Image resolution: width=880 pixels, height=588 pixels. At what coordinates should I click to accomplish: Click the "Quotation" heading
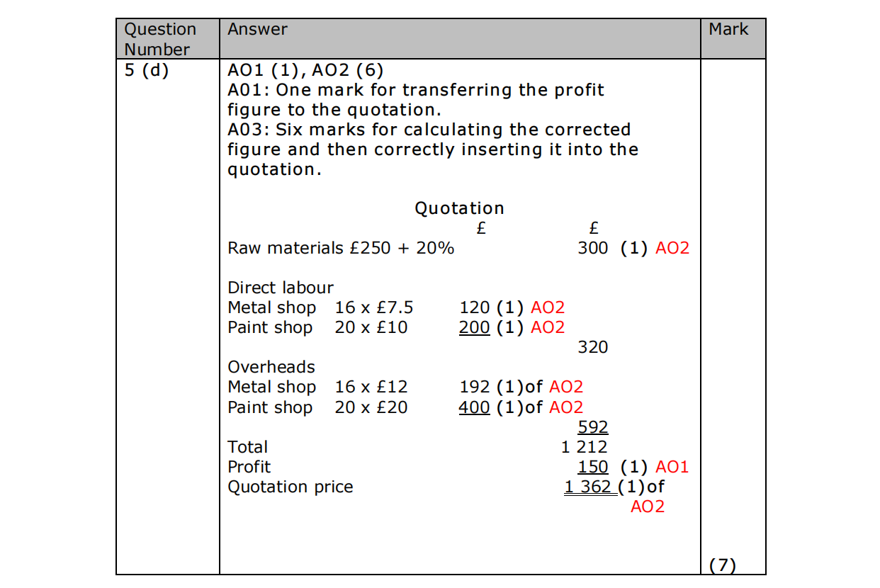[459, 208]
